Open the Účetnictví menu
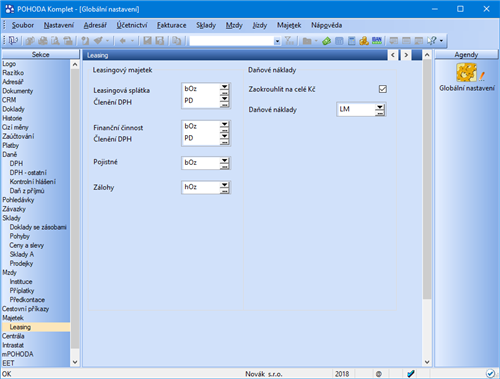Screen dimensions: 500x379 coord(132,25)
